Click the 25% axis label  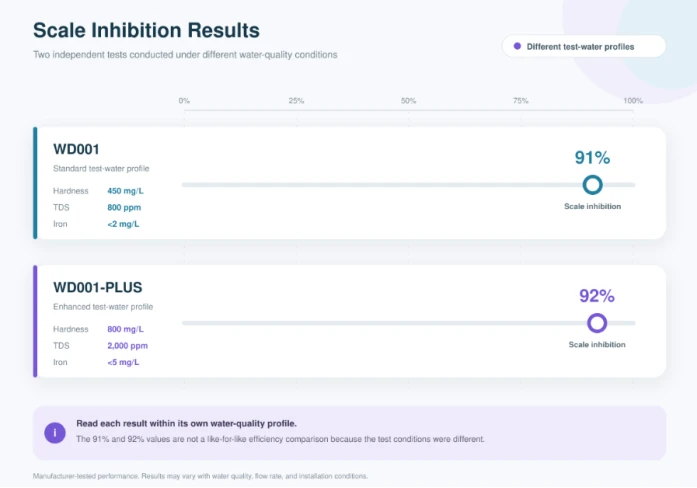pos(296,101)
